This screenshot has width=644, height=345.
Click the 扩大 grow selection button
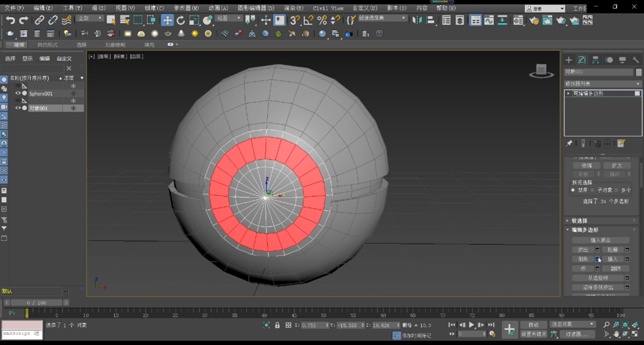[x=617, y=166]
